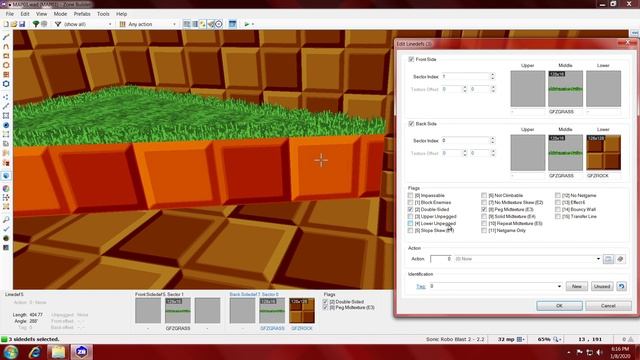Click the magnifier Find tool in sidebar
This screenshot has width=640, height=360.
[x=6, y=220]
